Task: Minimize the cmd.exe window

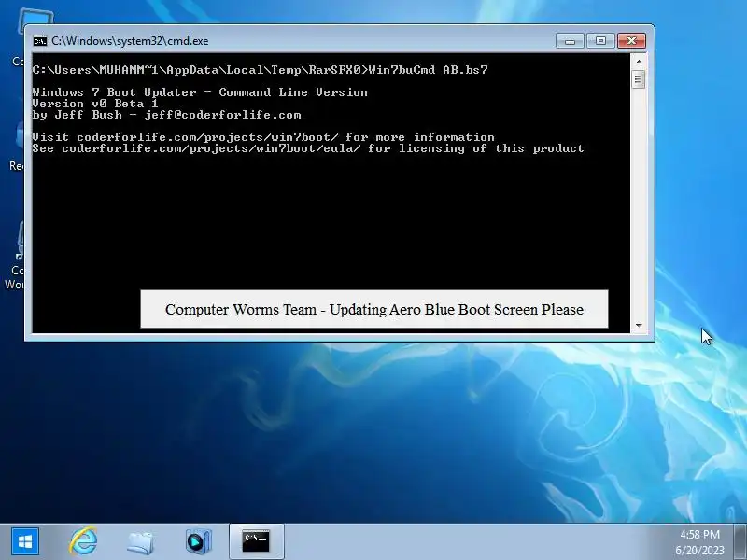Action: pyautogui.click(x=570, y=41)
